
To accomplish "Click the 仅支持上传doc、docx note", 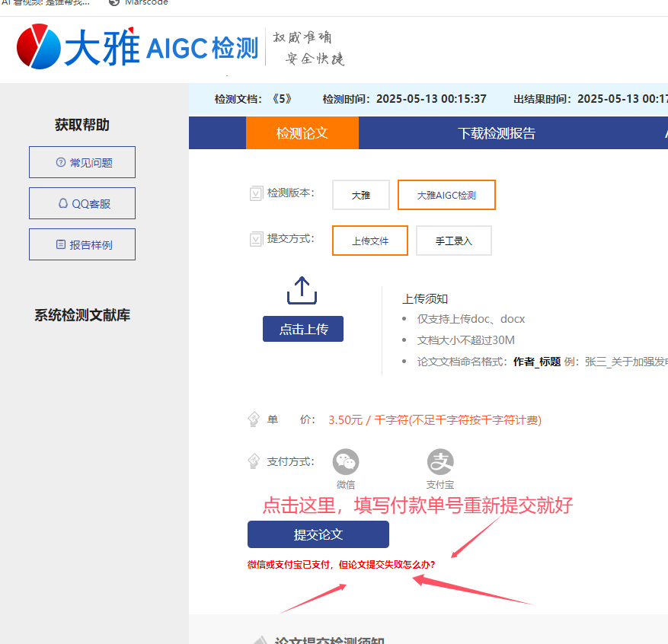I will click(471, 319).
